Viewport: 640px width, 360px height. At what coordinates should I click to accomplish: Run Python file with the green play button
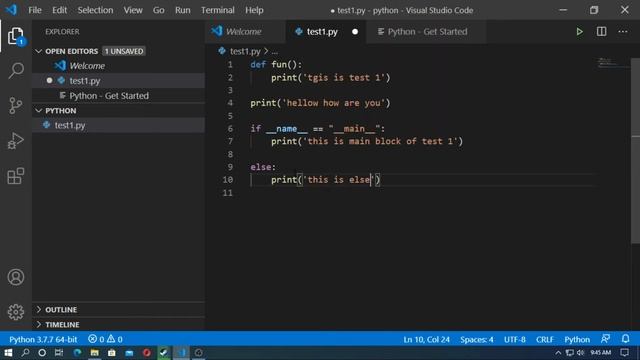[x=579, y=31]
